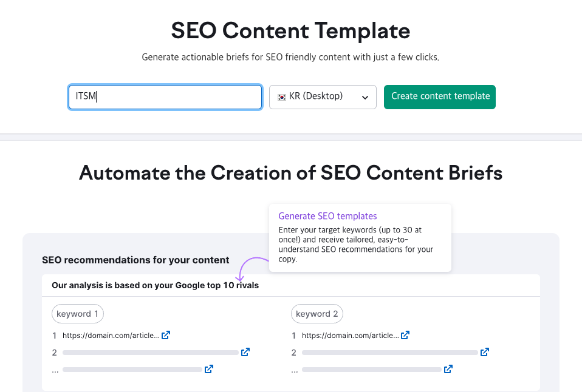Open the Generate SEO templates link
582x392 pixels.
[327, 216]
